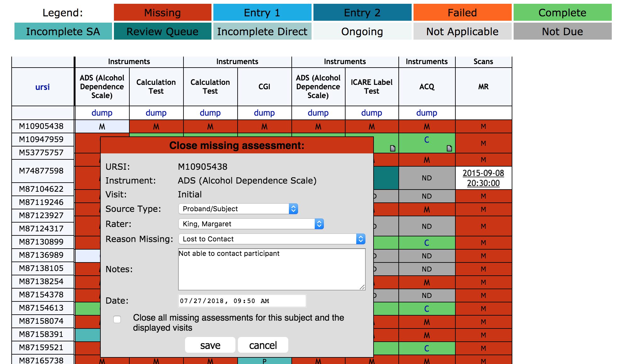Click the ursi column header link

pyautogui.click(x=42, y=87)
